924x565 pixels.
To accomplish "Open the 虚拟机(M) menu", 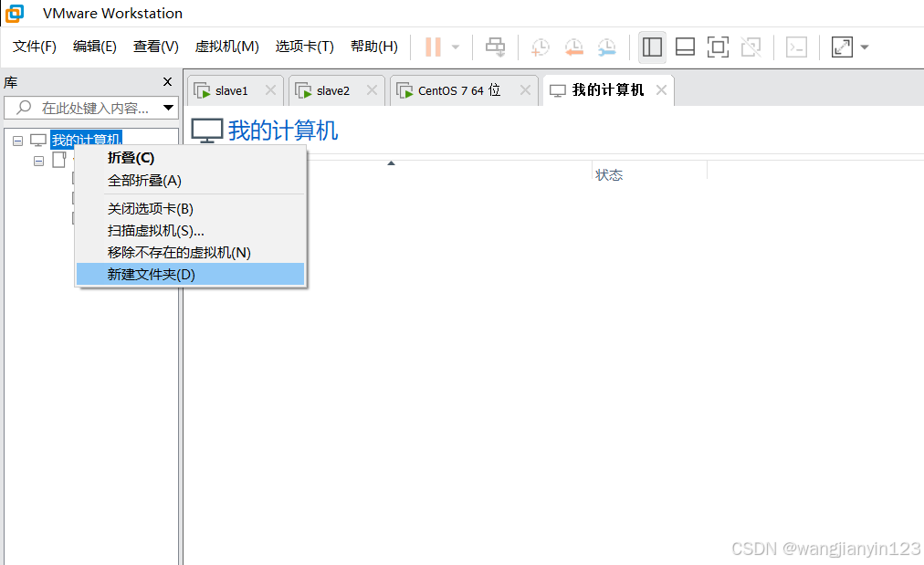I will (x=226, y=47).
